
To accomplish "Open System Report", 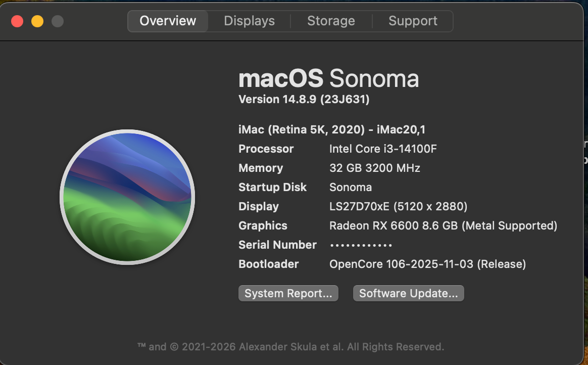I will (288, 293).
